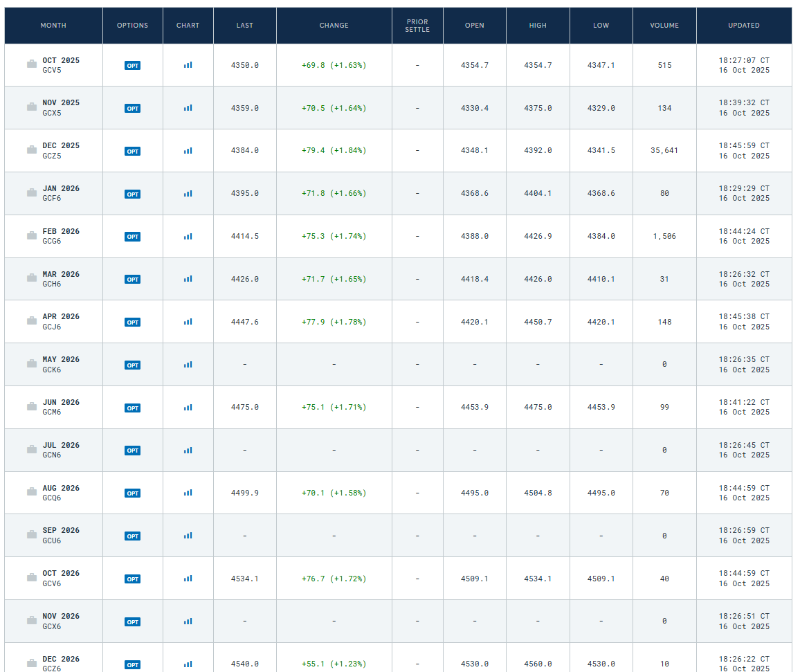Click the GCZ5 contract code

51,156
